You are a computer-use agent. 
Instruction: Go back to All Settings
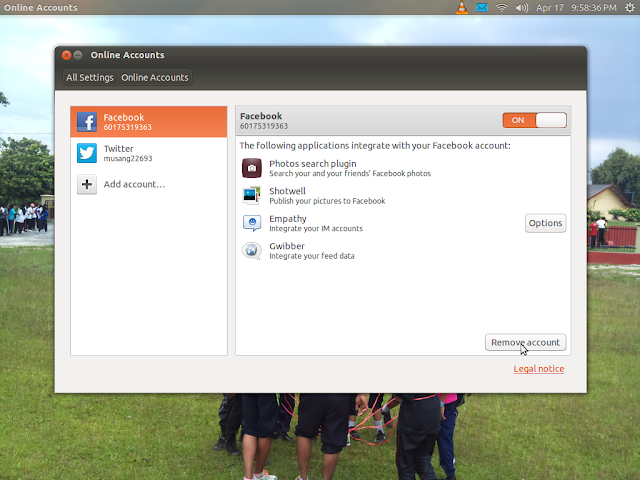90,78
